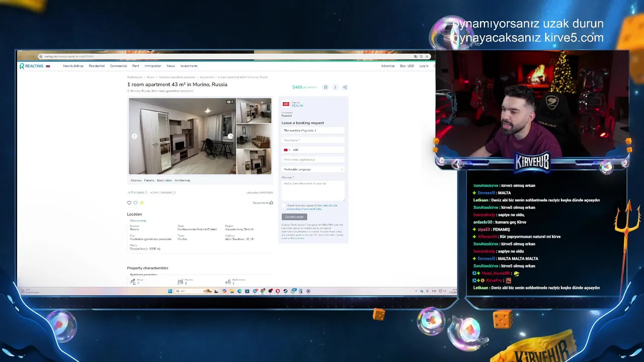644x362 pixels.
Task: Open the Opera browser icon in the taskbar
Action: coord(277,291)
